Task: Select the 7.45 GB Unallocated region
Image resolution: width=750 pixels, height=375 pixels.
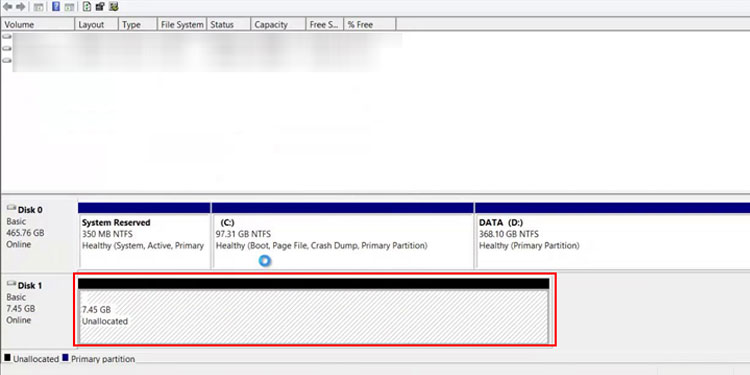Action: point(313,311)
